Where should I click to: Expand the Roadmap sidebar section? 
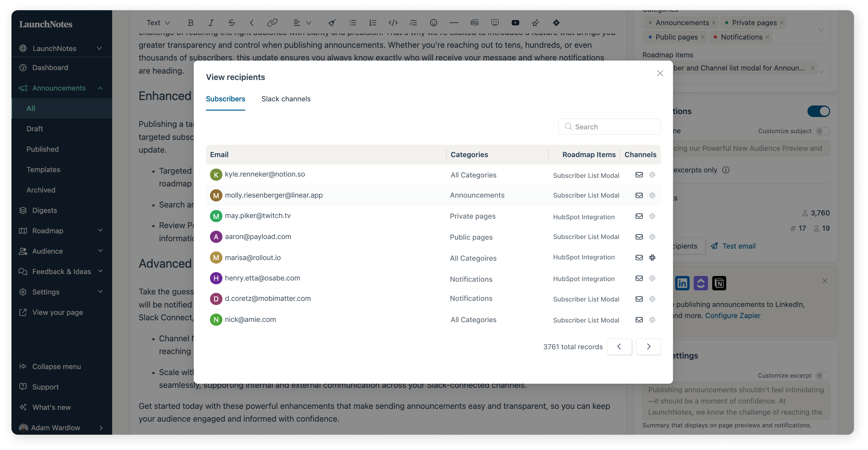(x=100, y=230)
